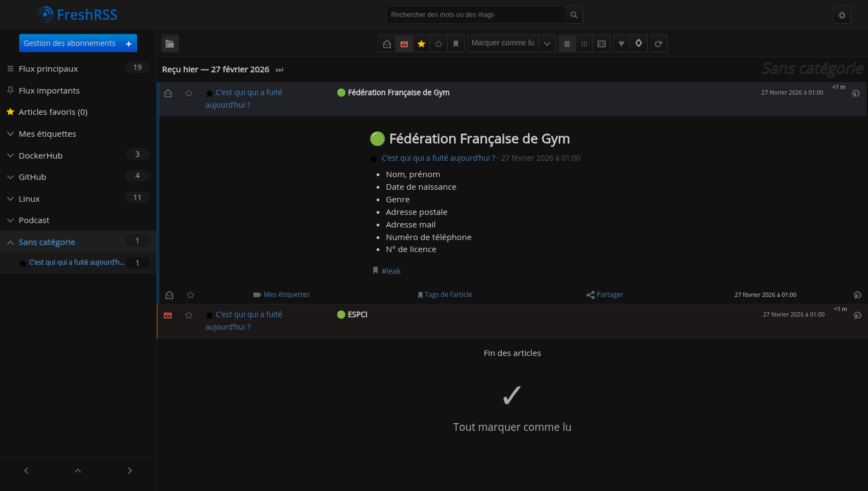Viewport: 868px width, 491px height.
Task: Refresh feeds with the reload icon
Action: [658, 44]
